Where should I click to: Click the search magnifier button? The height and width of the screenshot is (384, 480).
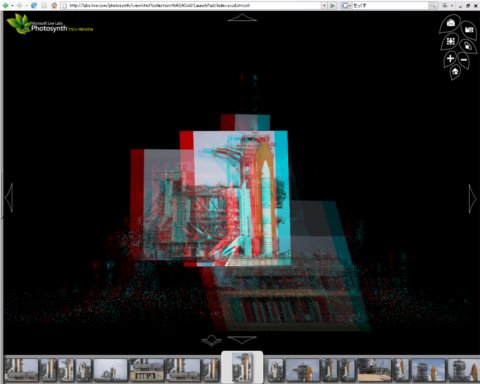pyautogui.click(x=433, y=5)
